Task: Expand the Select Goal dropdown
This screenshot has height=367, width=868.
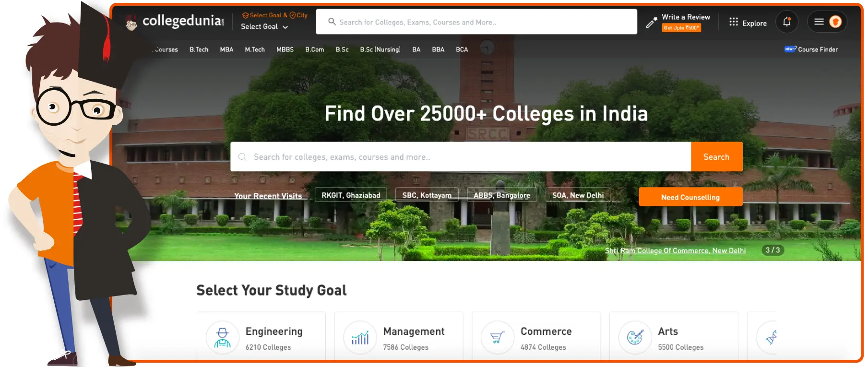Action: pyautogui.click(x=264, y=27)
